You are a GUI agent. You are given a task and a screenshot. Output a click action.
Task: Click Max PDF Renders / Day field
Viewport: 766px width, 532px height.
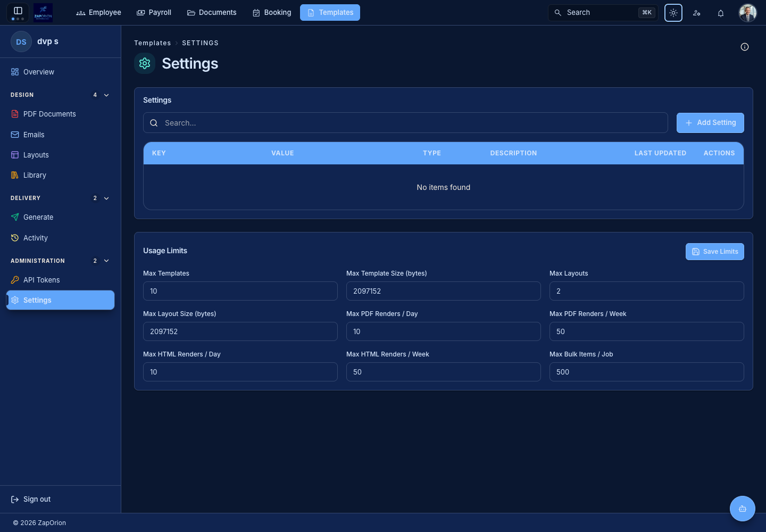pyautogui.click(x=444, y=331)
